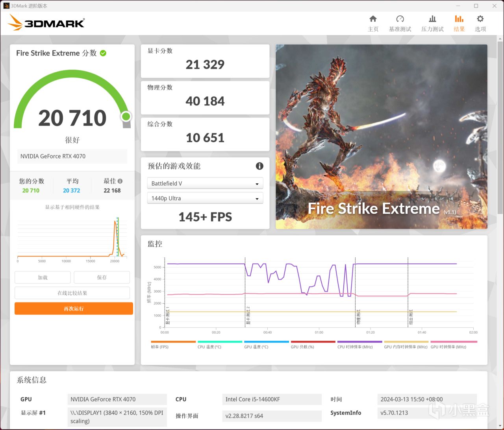This screenshot has width=504, height=430.
Task: Click the 您的分数 value 20 710
Action: pyautogui.click(x=31, y=190)
